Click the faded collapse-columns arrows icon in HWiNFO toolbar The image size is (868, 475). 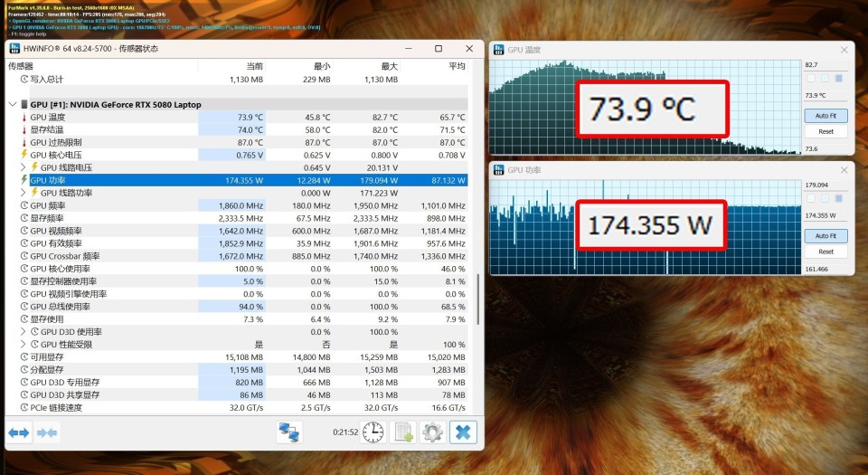pos(46,432)
